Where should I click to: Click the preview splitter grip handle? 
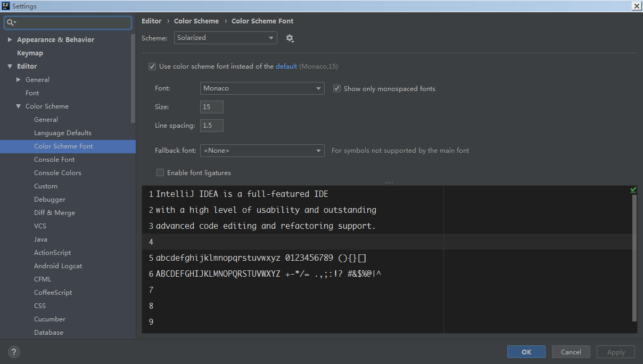[x=389, y=183]
